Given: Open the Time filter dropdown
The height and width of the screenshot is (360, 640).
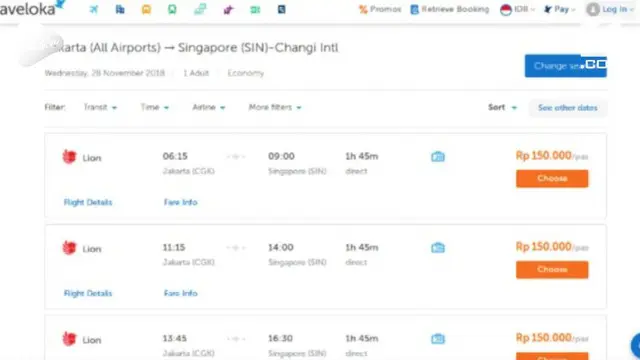Looking at the screenshot, I should click(155, 107).
